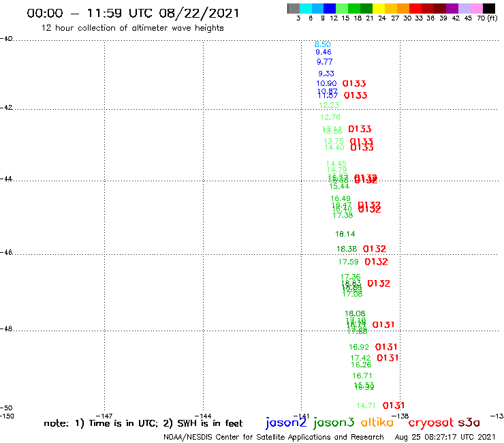The image size is (504, 443).
Task: Click the -147 longitude axis label
Action: click(x=104, y=416)
